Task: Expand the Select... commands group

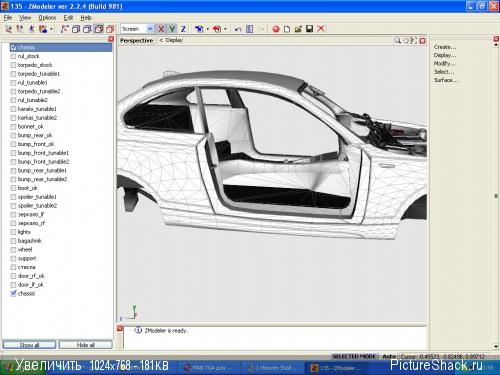Action: click(444, 72)
